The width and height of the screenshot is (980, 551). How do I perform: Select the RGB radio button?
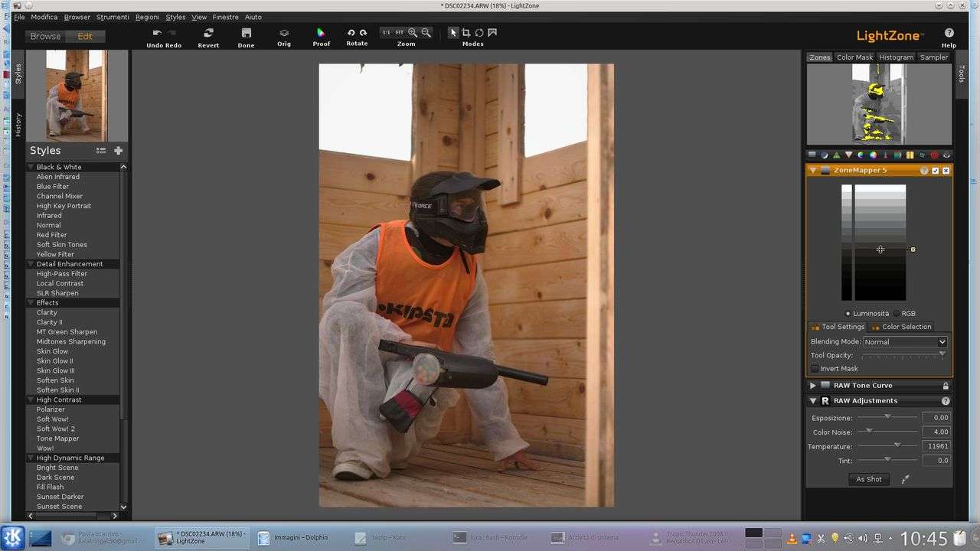click(897, 314)
